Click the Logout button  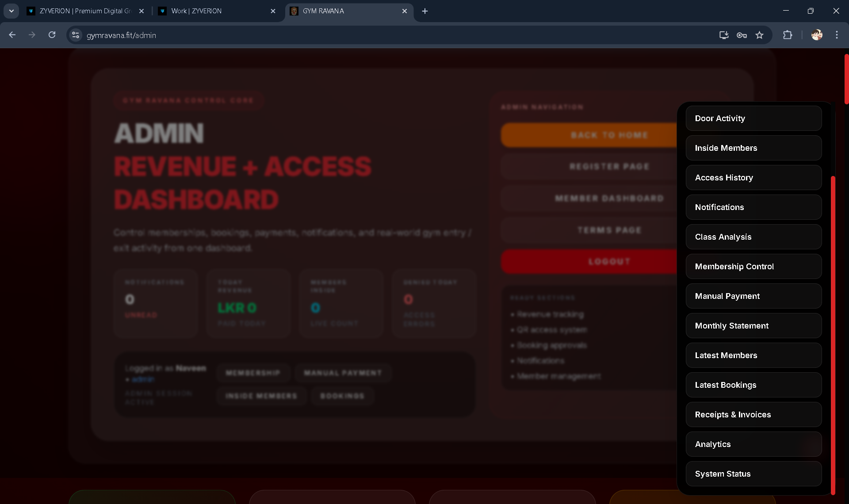tap(609, 261)
